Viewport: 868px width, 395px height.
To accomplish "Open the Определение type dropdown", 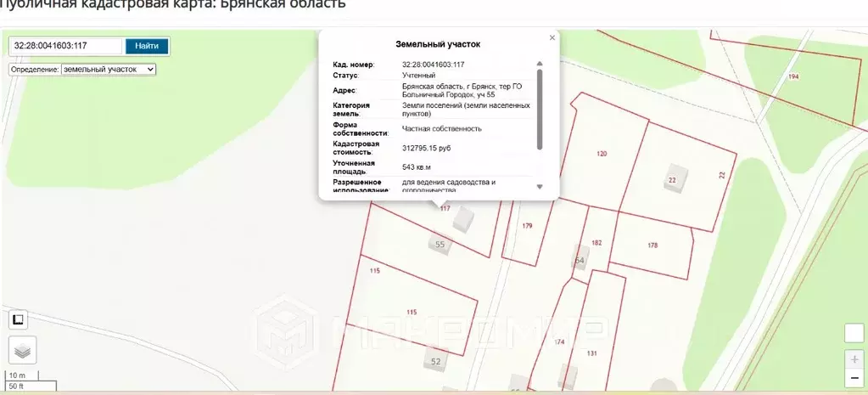I will [x=109, y=70].
